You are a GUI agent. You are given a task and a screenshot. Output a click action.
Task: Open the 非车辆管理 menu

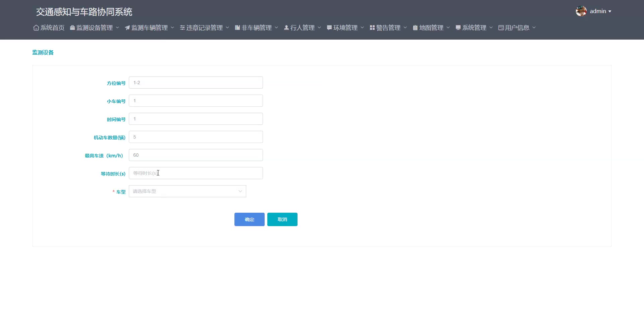257,28
